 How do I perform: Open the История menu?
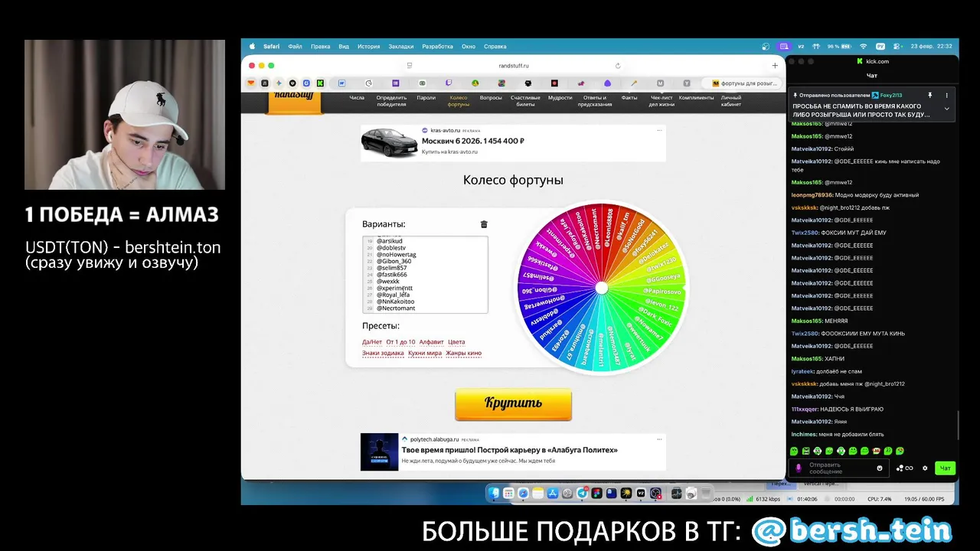tap(368, 47)
